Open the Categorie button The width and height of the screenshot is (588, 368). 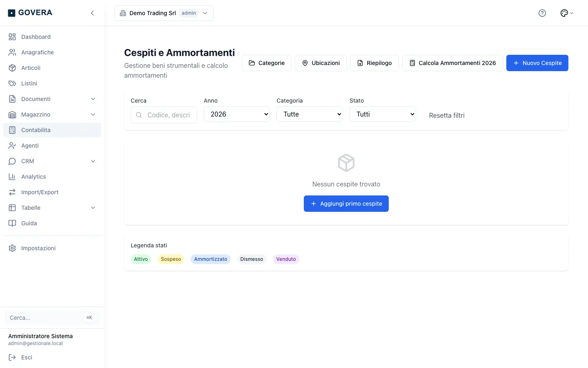[x=267, y=63]
